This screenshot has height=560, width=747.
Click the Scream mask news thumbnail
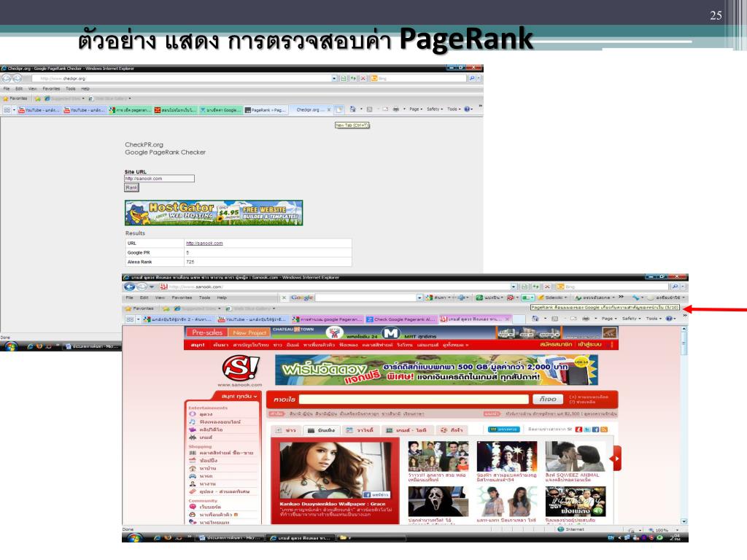pyautogui.click(x=438, y=501)
